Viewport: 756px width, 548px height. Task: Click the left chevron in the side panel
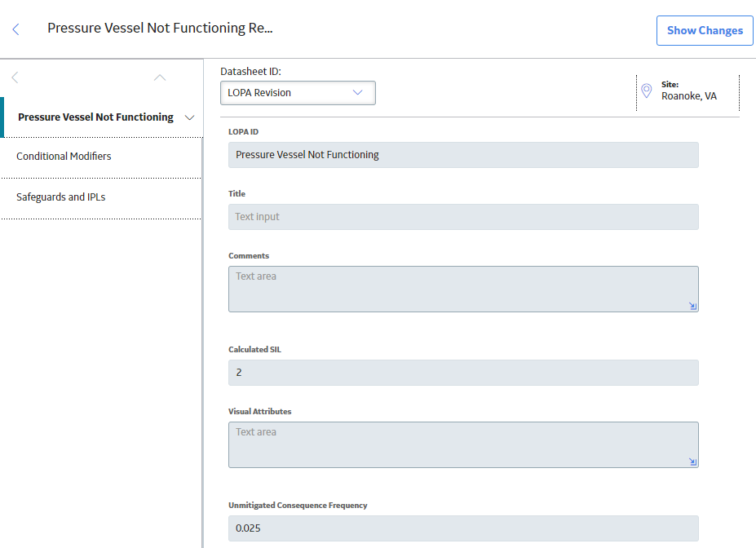(x=15, y=77)
